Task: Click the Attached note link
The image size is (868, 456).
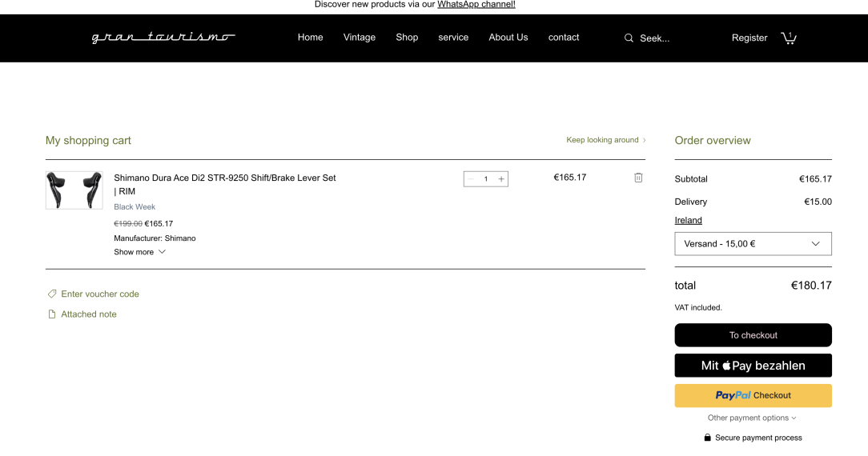Action: (x=89, y=314)
